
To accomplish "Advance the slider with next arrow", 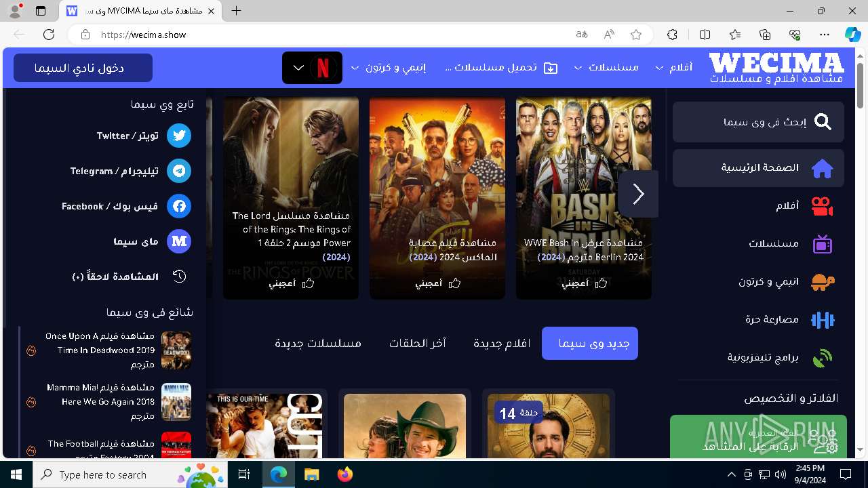I will [638, 194].
